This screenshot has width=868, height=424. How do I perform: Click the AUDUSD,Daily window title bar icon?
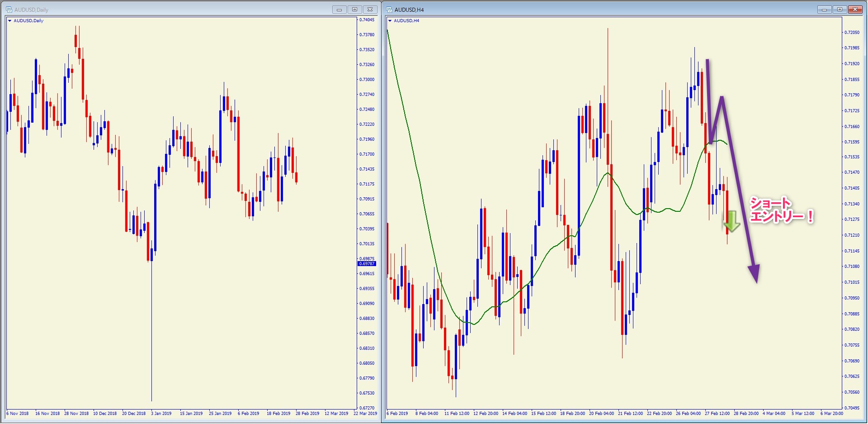click(x=9, y=10)
